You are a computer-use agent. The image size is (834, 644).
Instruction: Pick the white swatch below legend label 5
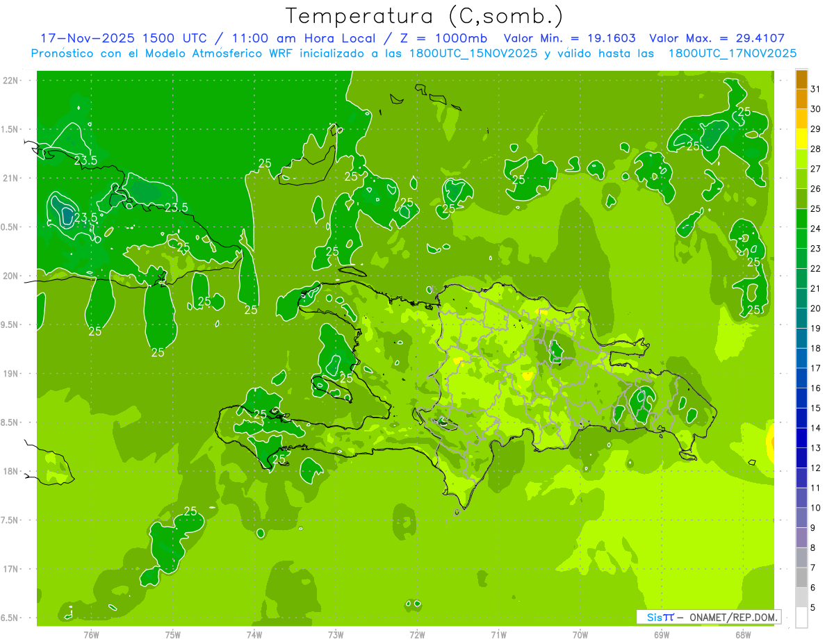801,618
